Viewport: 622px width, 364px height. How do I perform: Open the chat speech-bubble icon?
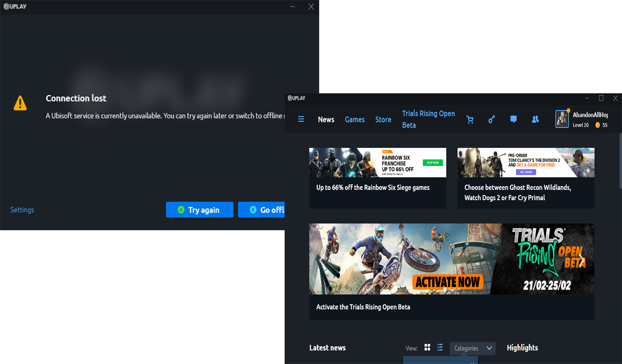(x=514, y=119)
